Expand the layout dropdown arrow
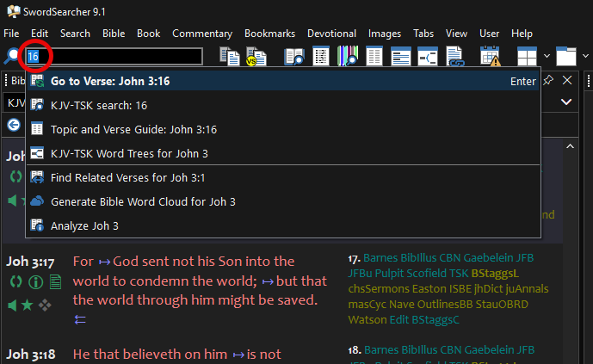The image size is (593, 364). 547,56
